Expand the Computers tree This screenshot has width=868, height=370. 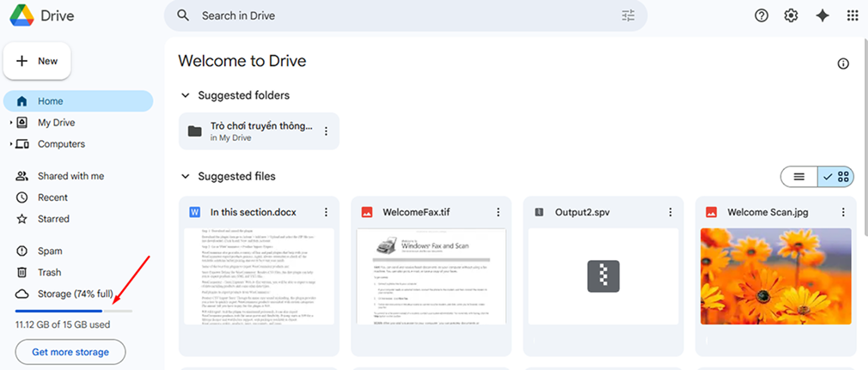pos(10,144)
